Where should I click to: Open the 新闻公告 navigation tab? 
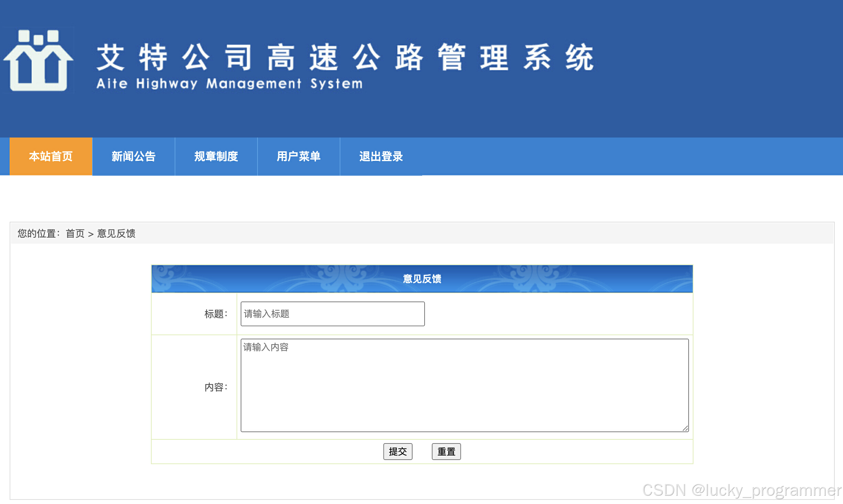(x=133, y=156)
